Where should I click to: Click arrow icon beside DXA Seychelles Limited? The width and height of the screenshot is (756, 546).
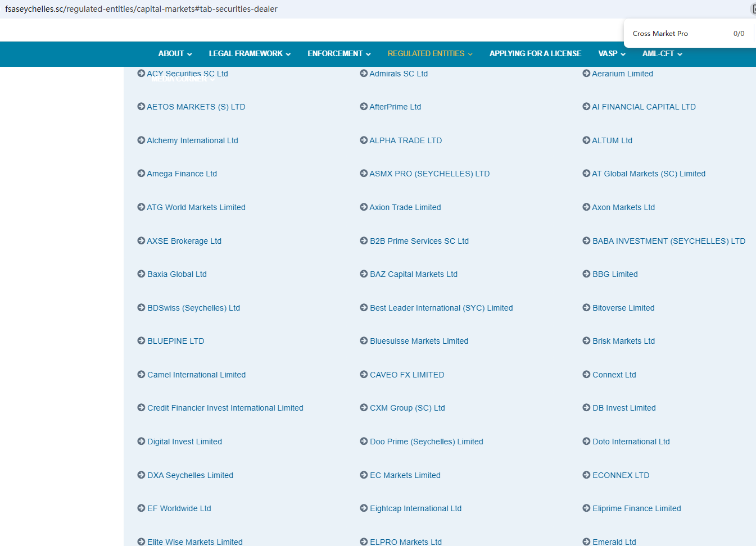[x=141, y=475]
